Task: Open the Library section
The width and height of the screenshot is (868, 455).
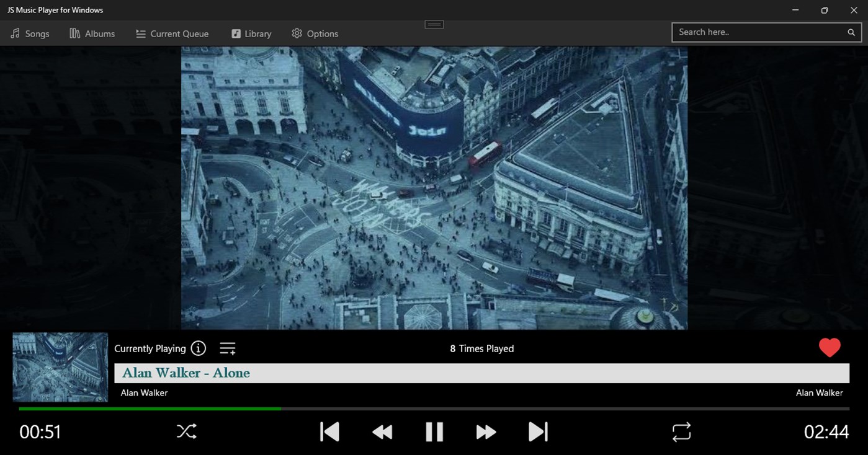Action: pos(251,33)
